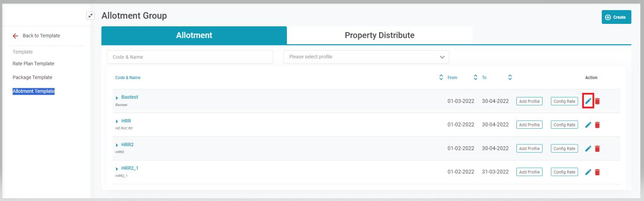The height and width of the screenshot is (201, 644).
Task: Click the Create button
Action: [x=616, y=17]
